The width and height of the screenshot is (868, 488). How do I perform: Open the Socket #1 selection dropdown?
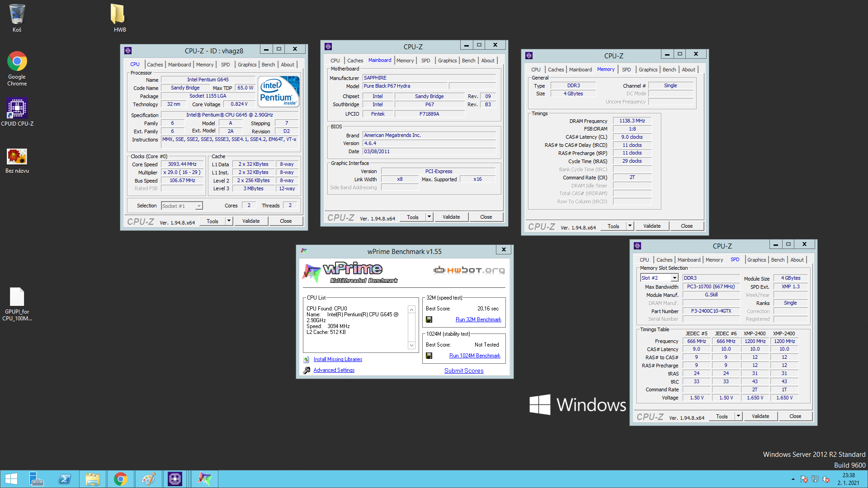pos(198,206)
